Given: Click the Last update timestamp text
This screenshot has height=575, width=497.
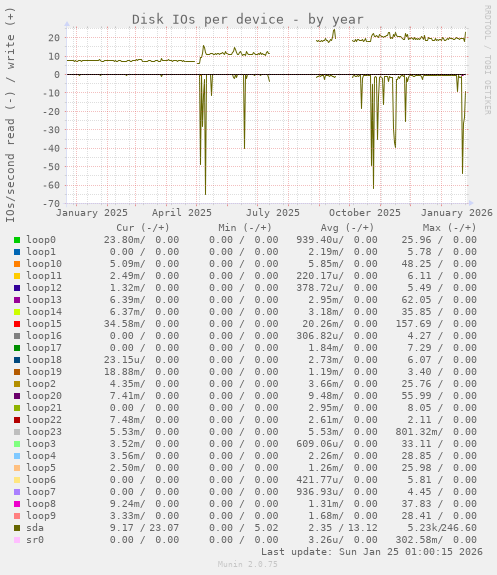Looking at the screenshot, I should coord(372,552).
